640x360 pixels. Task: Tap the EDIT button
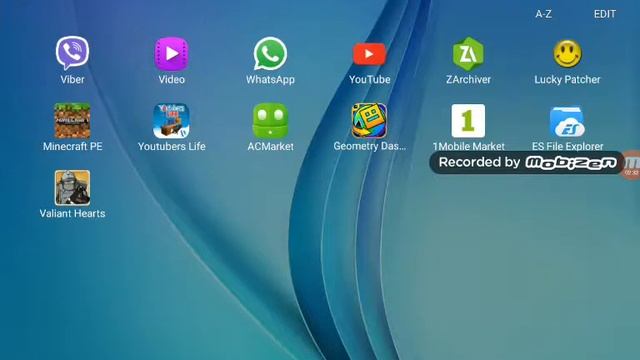point(604,14)
